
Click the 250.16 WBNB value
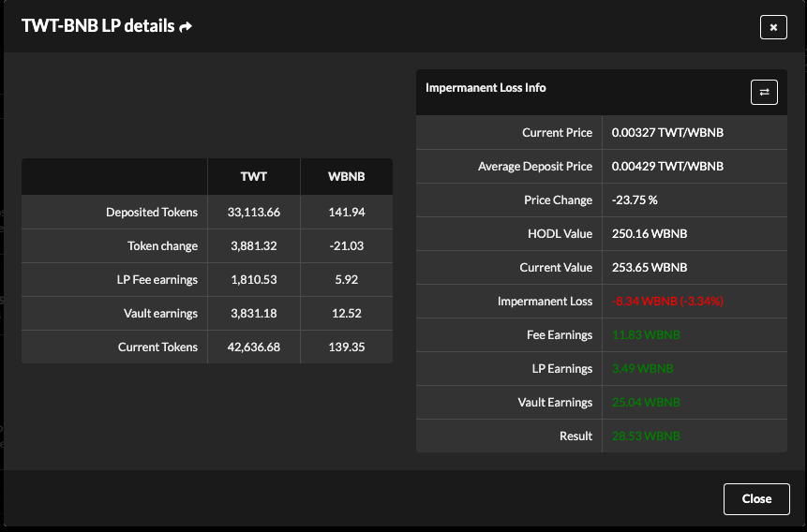650,233
